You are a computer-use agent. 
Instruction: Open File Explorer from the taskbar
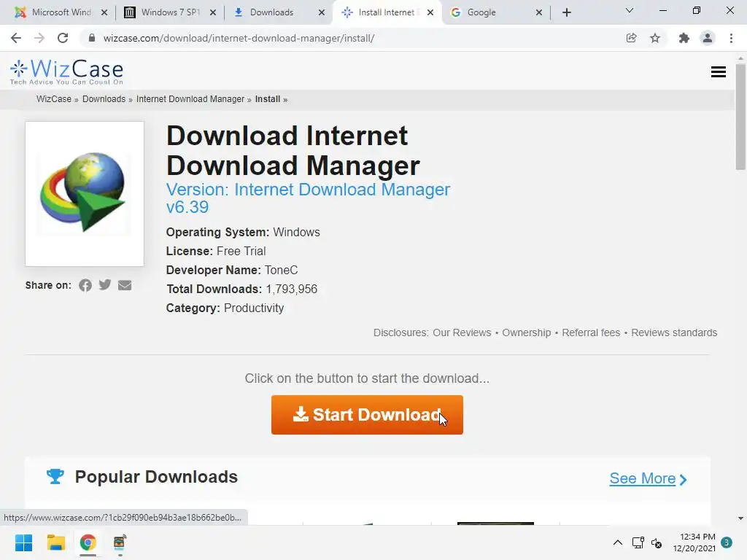pos(55,542)
